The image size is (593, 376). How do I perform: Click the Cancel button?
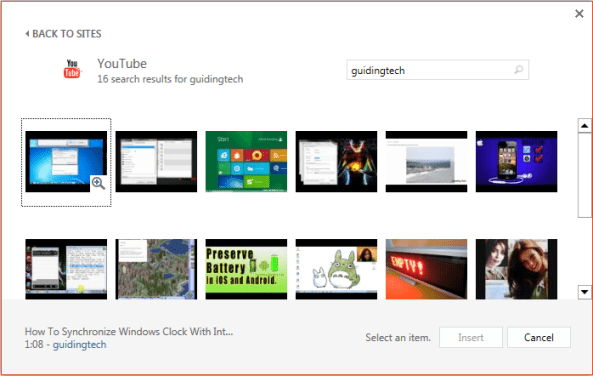tap(539, 337)
